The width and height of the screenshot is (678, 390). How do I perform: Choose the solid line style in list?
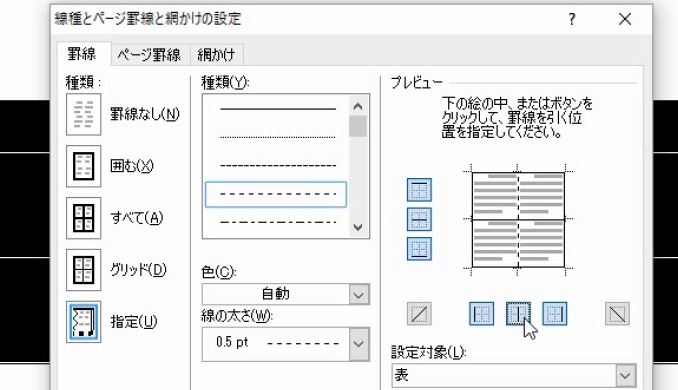(x=278, y=109)
